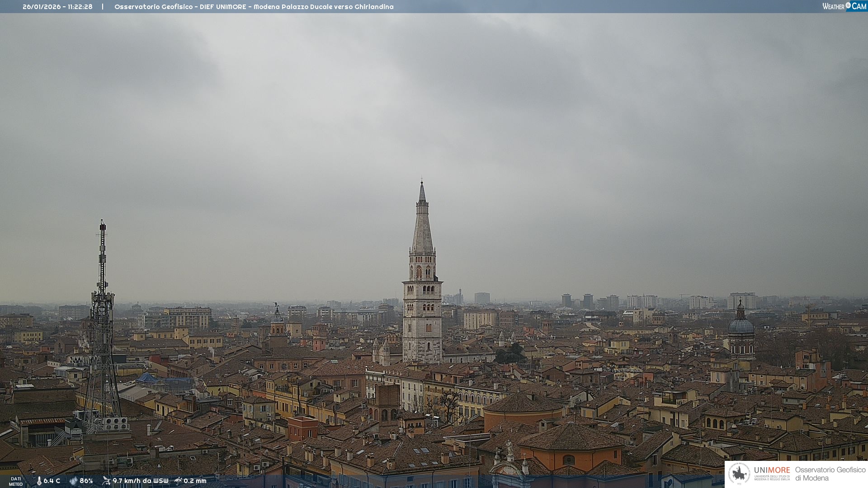Click the camera lens icon in WeatherCam logo
868x488 pixels.
pyautogui.click(x=848, y=5)
